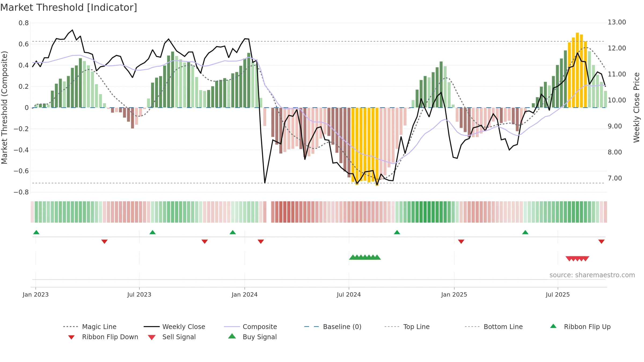Toggle the Ribbon Flip Up legend entry
This screenshot has height=362, width=644.
(x=580, y=327)
